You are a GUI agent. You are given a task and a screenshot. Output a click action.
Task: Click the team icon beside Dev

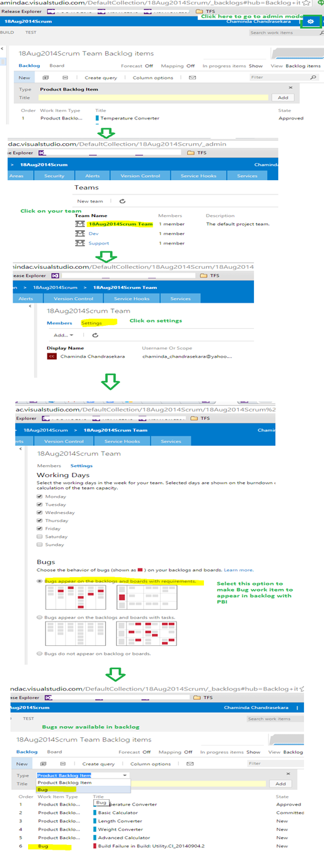click(x=79, y=233)
